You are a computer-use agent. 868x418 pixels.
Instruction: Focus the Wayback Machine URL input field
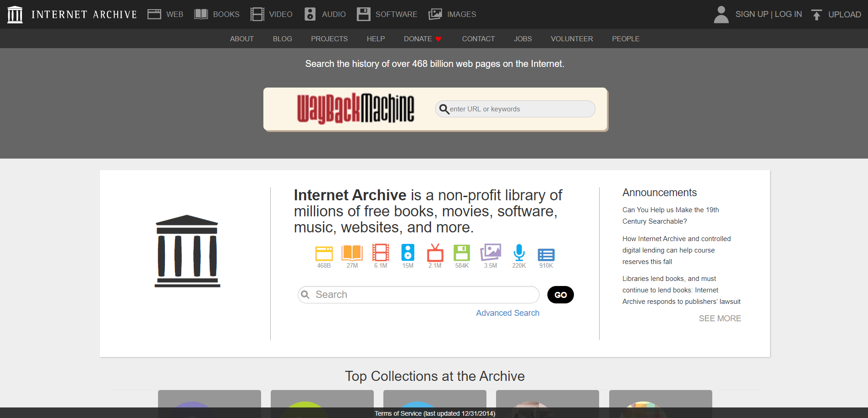[x=520, y=109]
